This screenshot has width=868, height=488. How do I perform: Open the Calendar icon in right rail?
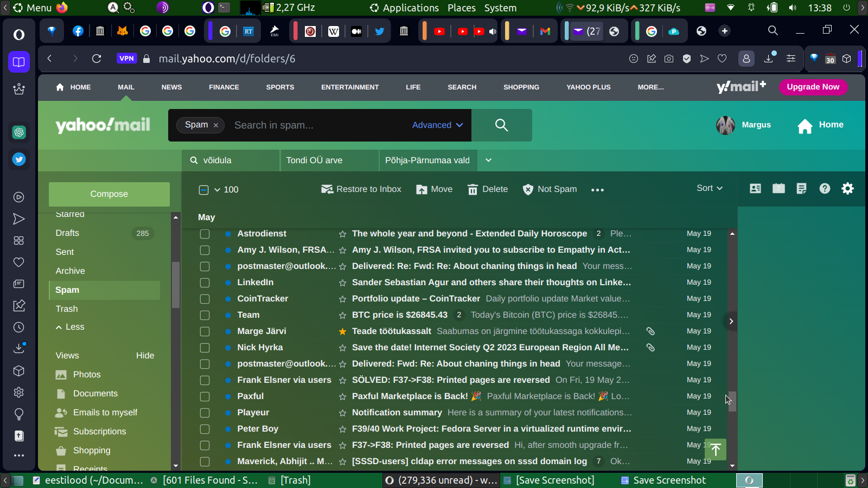tap(778, 188)
